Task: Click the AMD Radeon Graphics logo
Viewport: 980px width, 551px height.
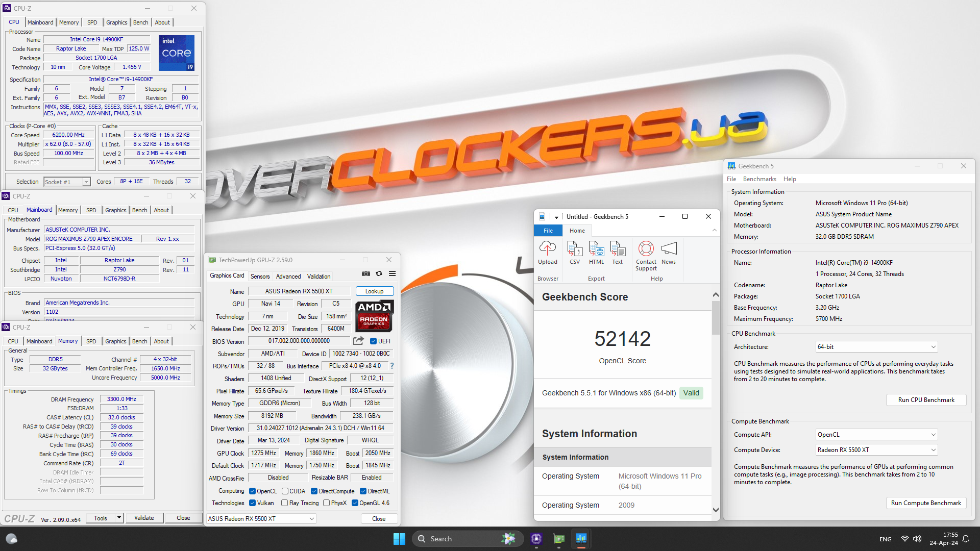Action: (374, 316)
